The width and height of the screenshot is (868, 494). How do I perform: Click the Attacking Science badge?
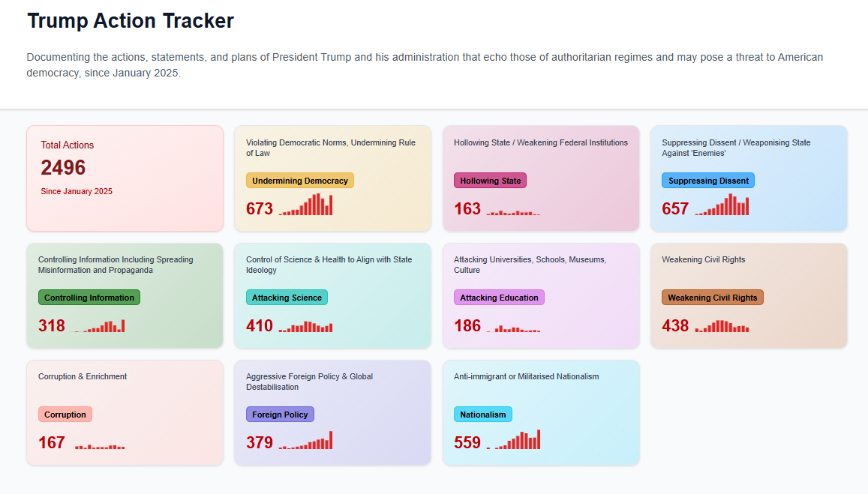pos(287,298)
